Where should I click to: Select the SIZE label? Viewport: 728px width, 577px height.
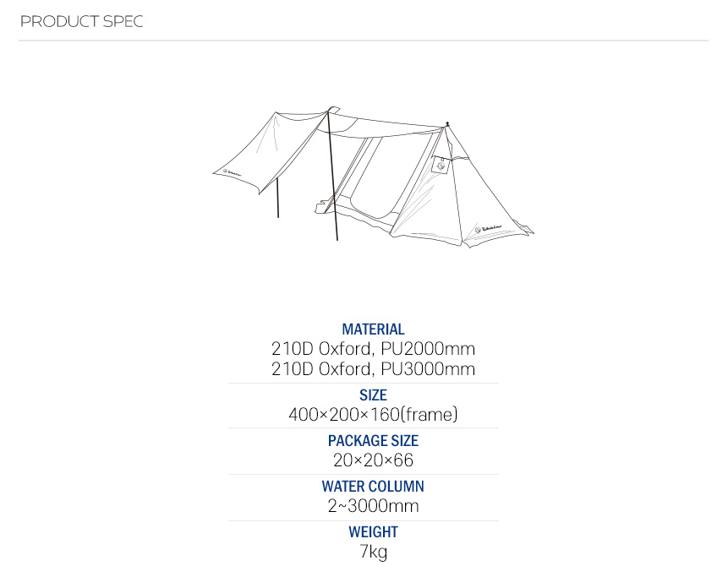(373, 395)
